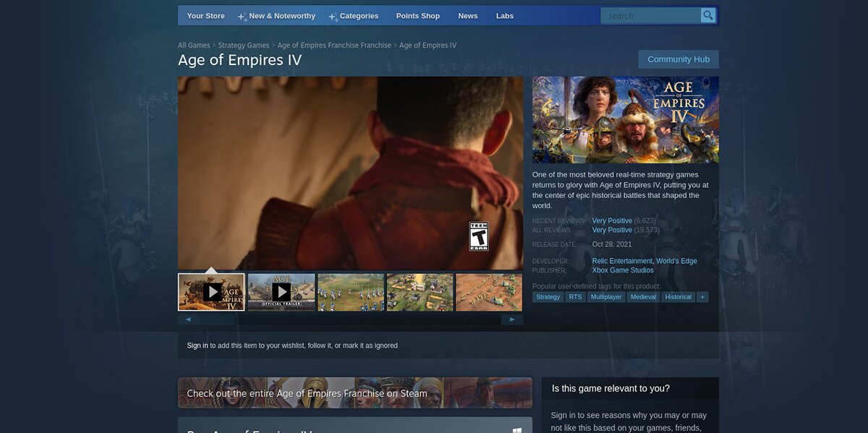Viewport: 868px width, 433px height.
Task: Open developer Relic Entertainment page
Action: coord(622,261)
